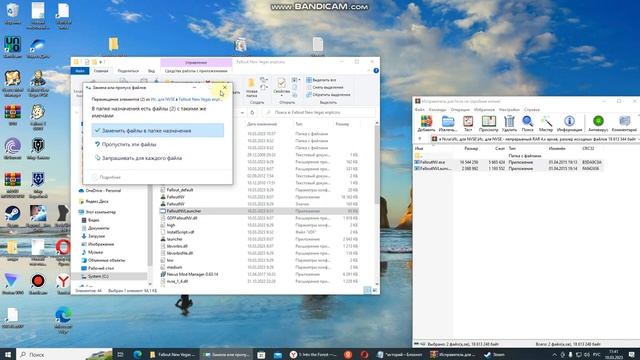Click WinRAR's Информация icon

569,123
